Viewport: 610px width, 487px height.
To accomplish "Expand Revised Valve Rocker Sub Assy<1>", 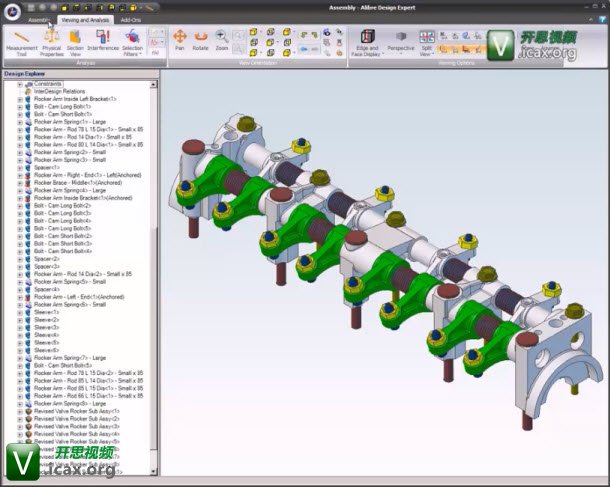I will point(20,412).
